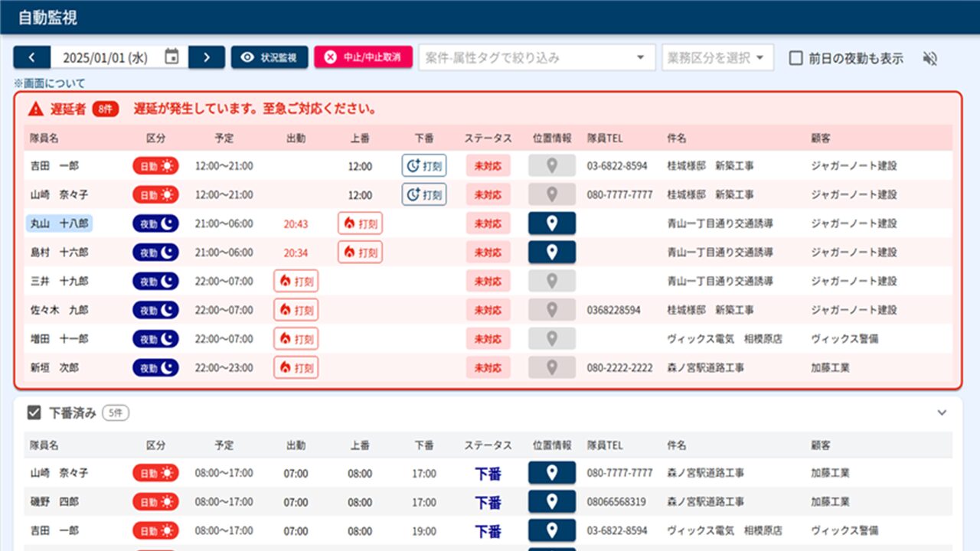This screenshot has width=980, height=551.
Task: Click 未対応 status for 丸山 十八郎
Action: point(488,223)
